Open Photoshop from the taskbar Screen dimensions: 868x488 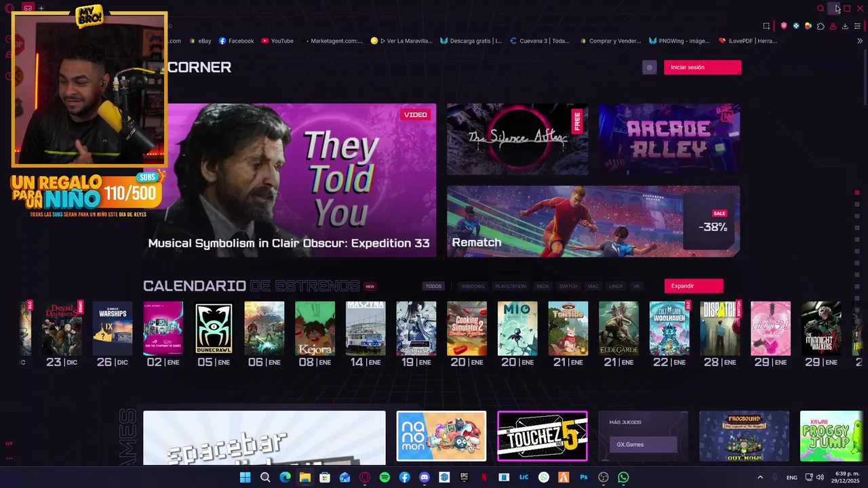coord(583,477)
